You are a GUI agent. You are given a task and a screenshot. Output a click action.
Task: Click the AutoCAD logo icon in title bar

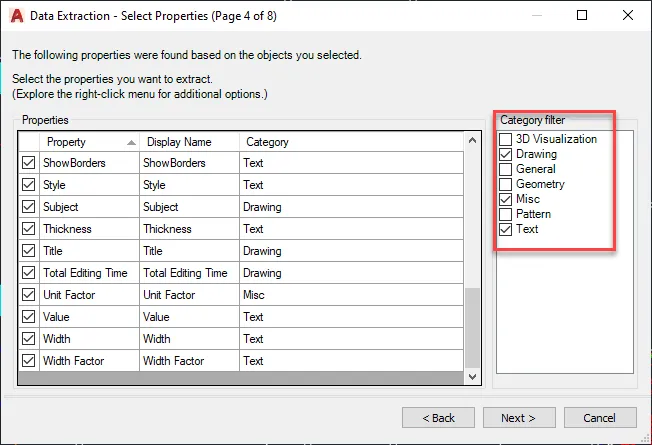point(17,16)
